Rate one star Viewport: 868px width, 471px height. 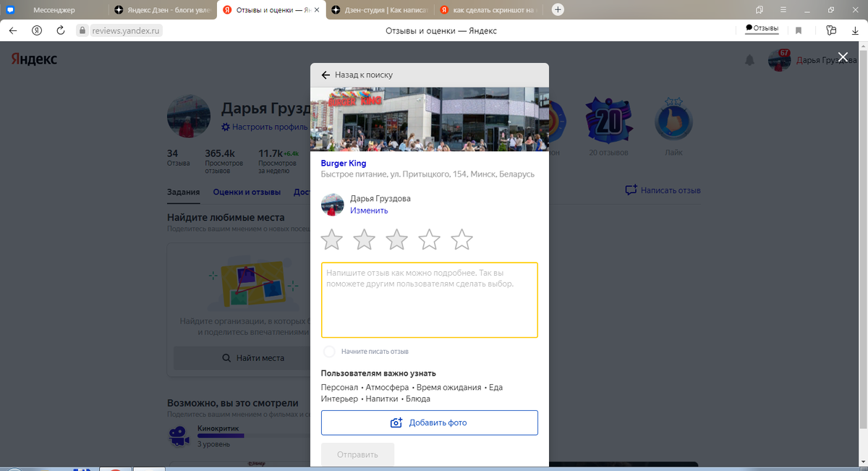(331, 239)
